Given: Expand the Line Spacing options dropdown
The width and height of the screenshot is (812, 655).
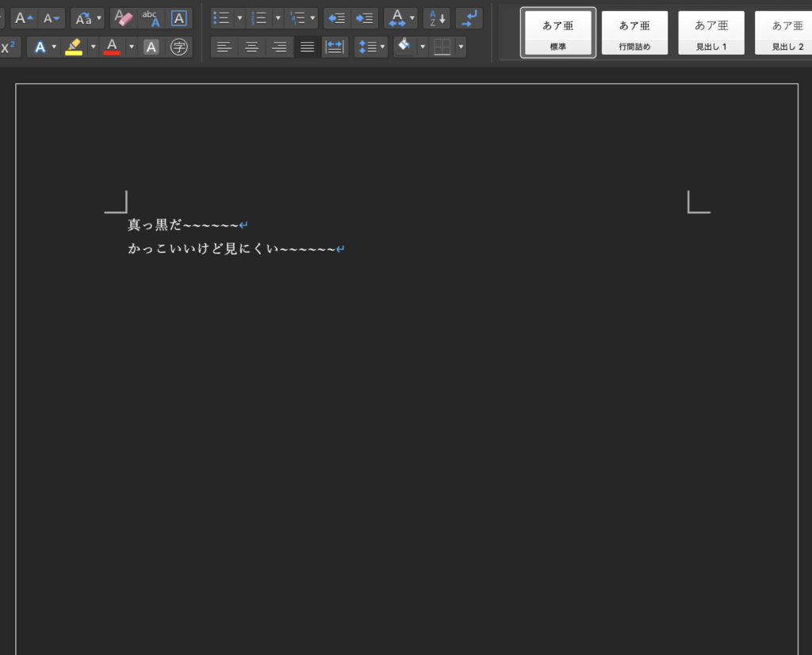Looking at the screenshot, I should [383, 46].
